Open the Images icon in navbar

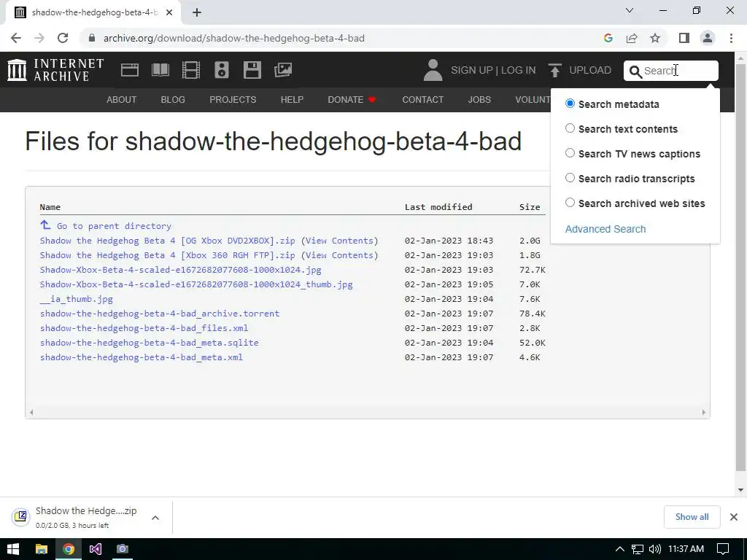[283, 70]
